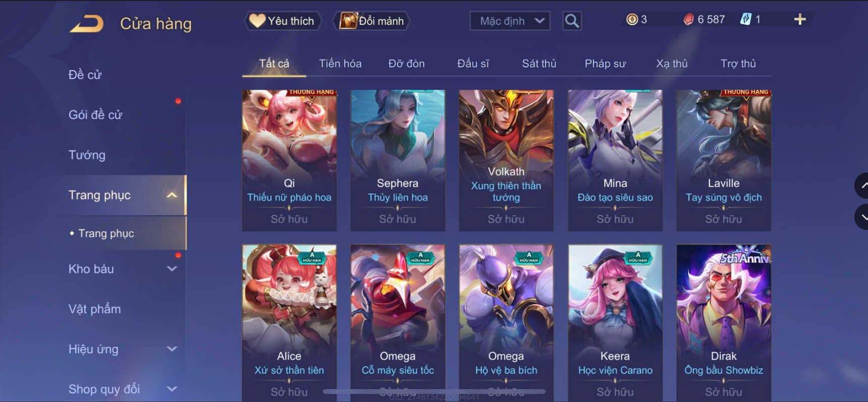Open the Qi Thiếu nữ pháo hoa skin card
The image size is (868, 402).
coord(289,160)
